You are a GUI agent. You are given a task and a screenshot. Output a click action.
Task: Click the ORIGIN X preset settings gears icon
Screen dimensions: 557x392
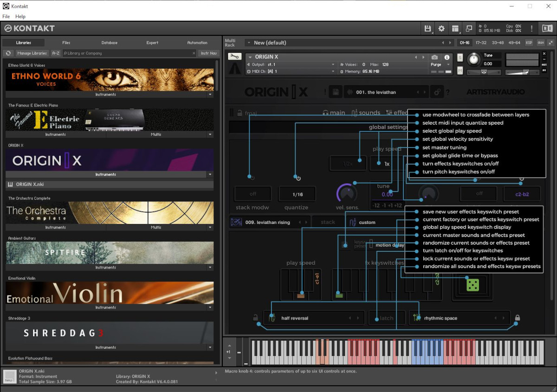point(437,92)
